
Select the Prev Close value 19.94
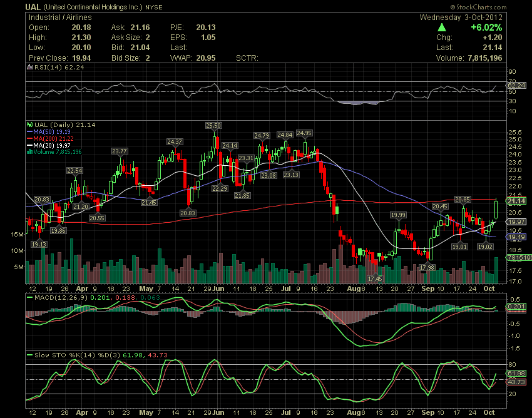tap(81, 58)
